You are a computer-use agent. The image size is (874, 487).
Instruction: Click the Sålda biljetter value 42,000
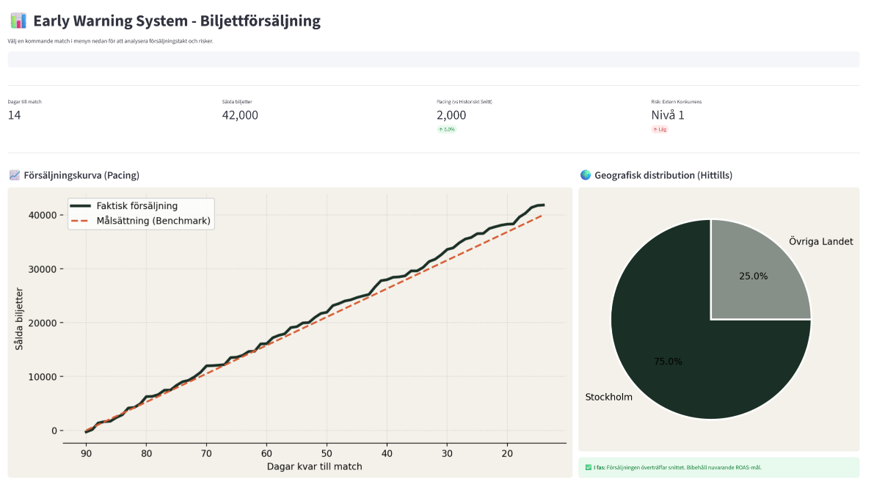coord(240,115)
